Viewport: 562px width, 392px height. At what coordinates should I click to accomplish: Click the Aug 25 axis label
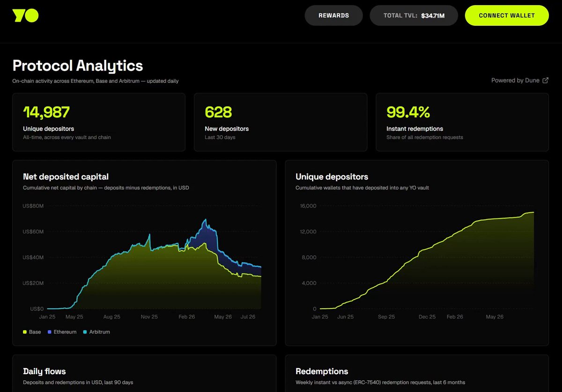(x=111, y=317)
